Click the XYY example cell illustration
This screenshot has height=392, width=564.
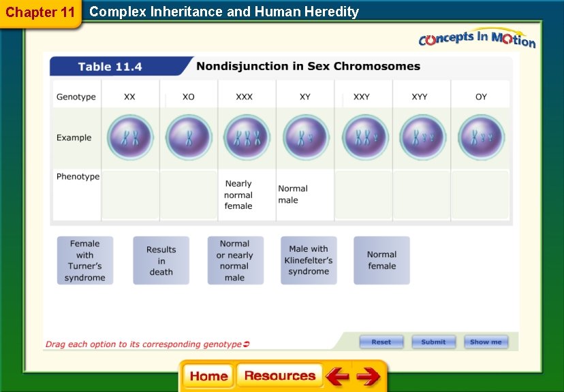tap(422, 137)
